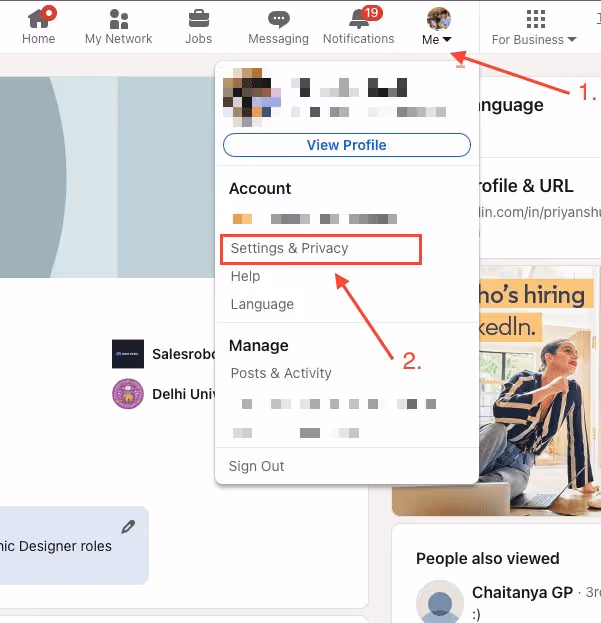Click the Home label in navigation
The height and width of the screenshot is (623, 601).
point(39,39)
